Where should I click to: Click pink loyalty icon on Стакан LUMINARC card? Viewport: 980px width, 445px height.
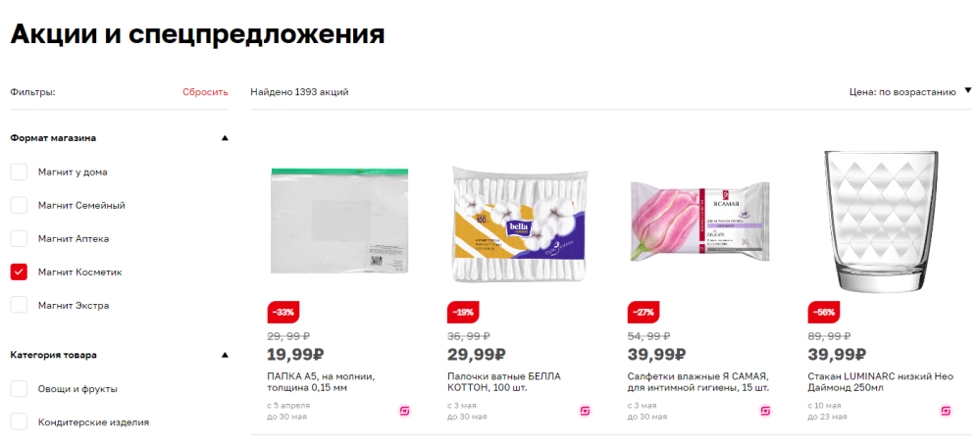[x=946, y=411]
